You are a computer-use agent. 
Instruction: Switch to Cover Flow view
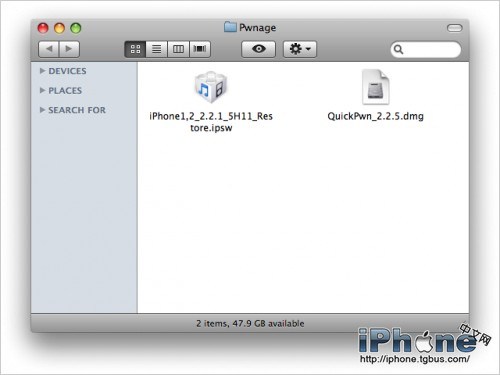point(200,49)
